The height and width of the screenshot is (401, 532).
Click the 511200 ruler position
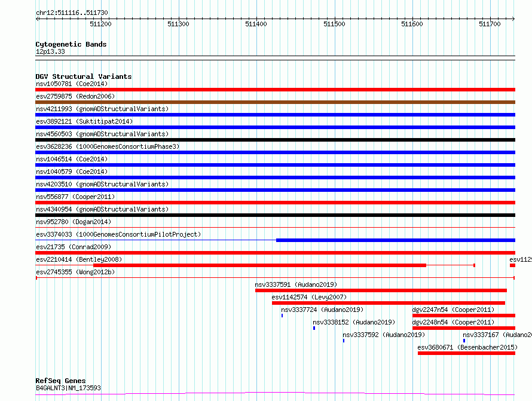point(100,24)
